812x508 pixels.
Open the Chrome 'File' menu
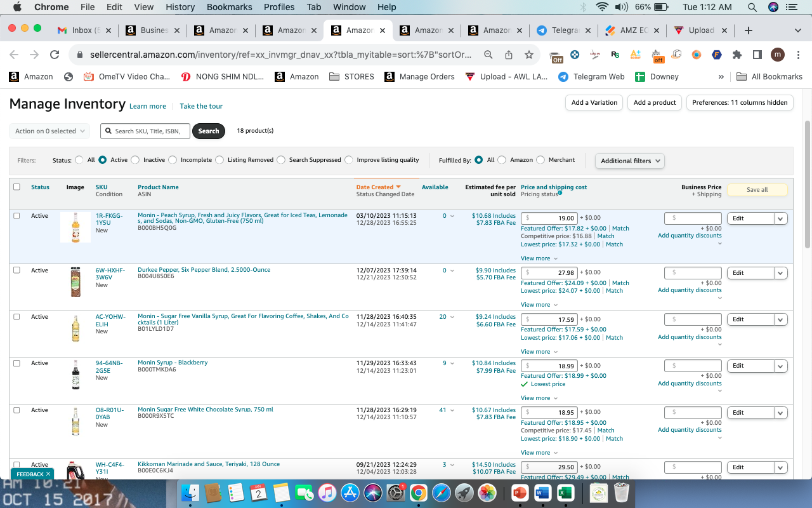[x=88, y=7]
